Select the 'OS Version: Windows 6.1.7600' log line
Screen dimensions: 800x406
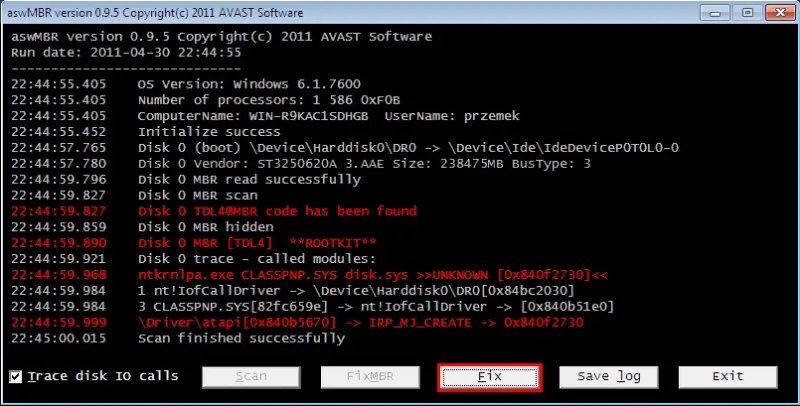coord(186,84)
